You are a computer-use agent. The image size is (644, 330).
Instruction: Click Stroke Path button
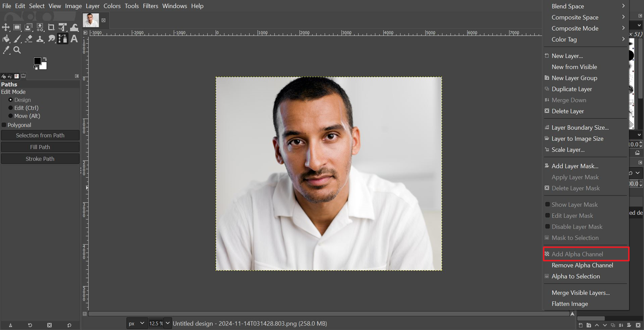[x=40, y=158]
